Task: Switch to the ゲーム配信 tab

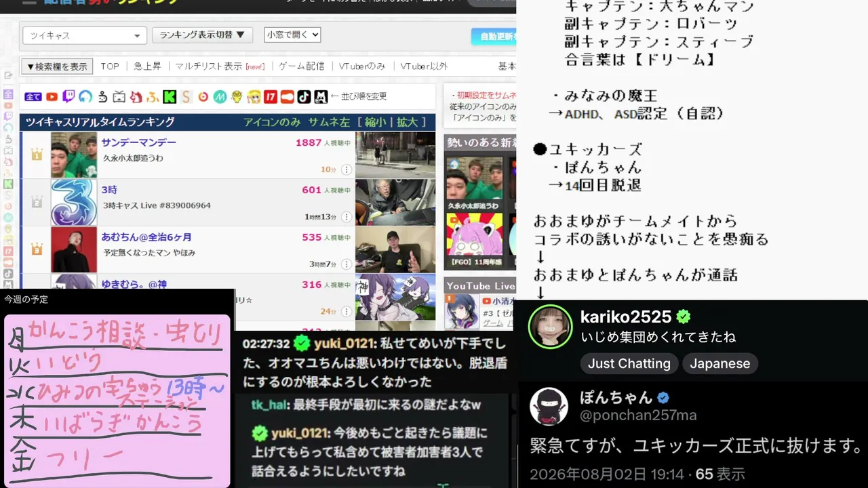Action: [301, 66]
